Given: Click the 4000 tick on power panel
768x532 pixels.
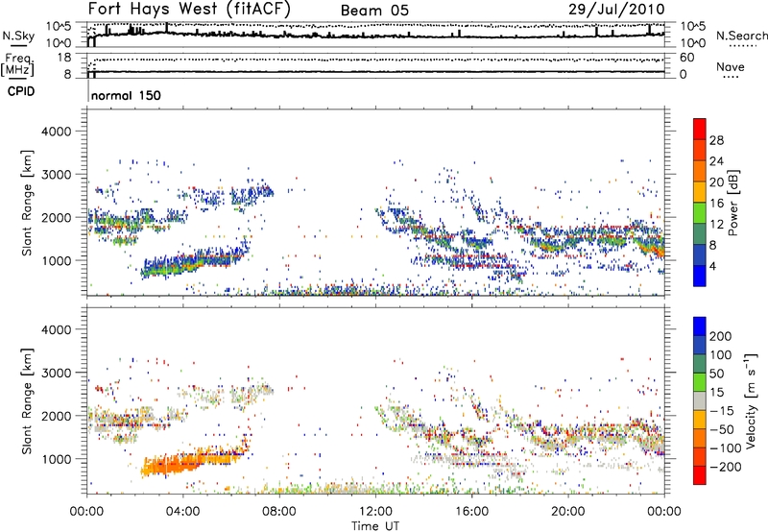Looking at the screenshot, I should point(56,132).
